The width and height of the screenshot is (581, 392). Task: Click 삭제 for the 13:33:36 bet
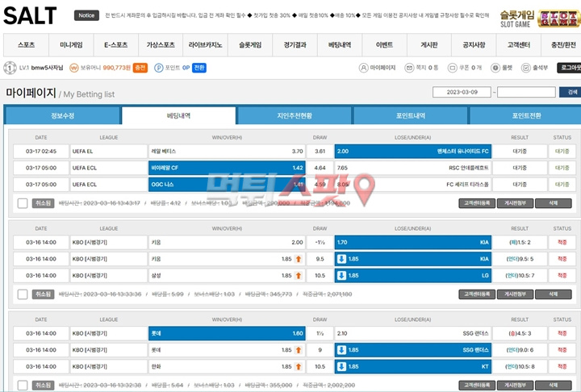click(554, 294)
